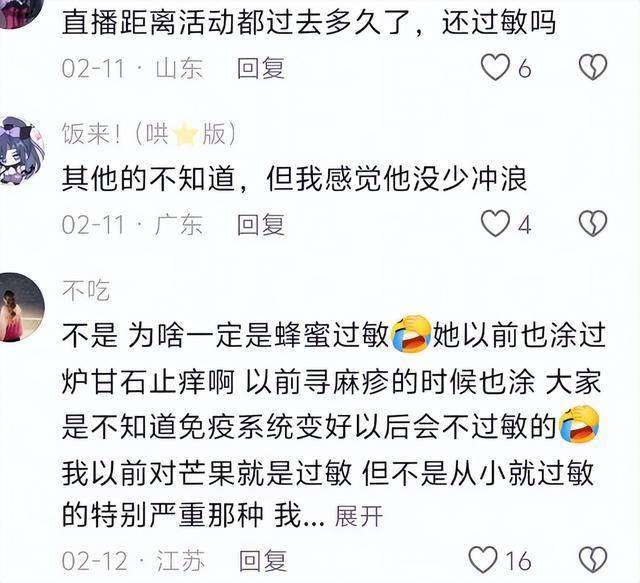Viewport: 640px width, 583px height.
Task: Tap the like count 6
Action: coord(525,68)
